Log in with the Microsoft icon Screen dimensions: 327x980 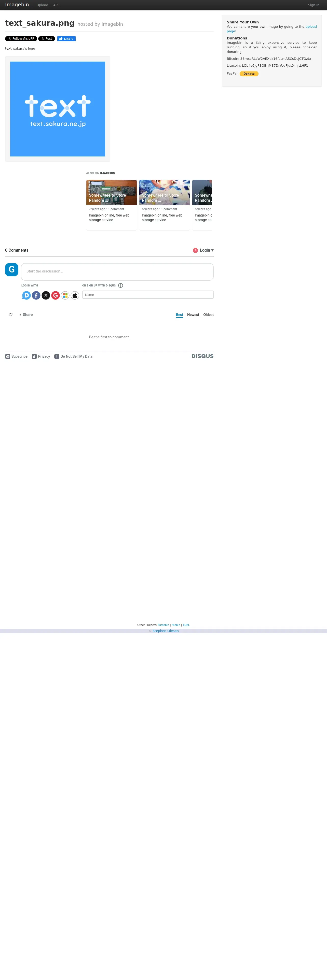tap(65, 295)
